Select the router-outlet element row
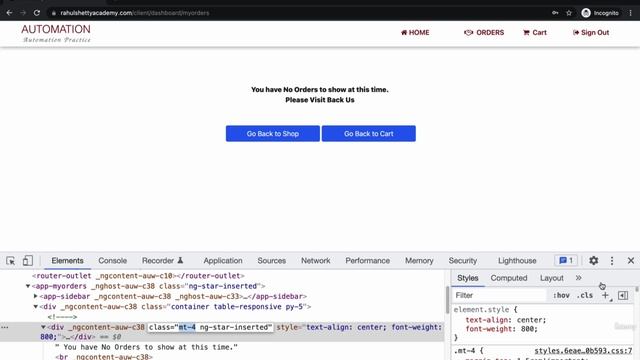The image size is (640, 360). [138, 276]
